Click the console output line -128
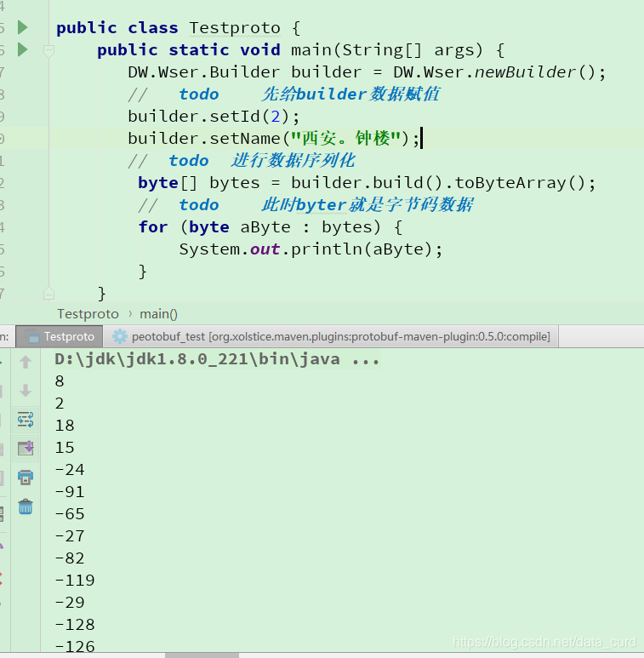Screen dimensions: 644x658 click(x=75, y=625)
